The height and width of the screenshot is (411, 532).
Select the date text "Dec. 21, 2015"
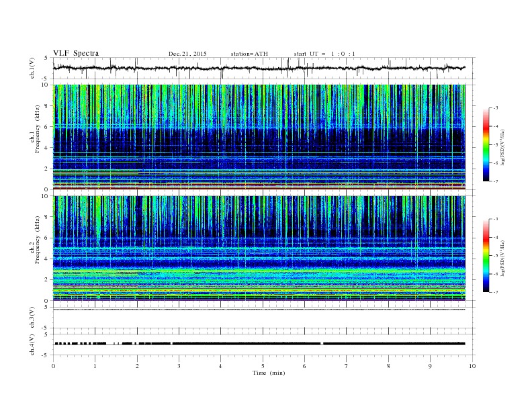coord(187,54)
